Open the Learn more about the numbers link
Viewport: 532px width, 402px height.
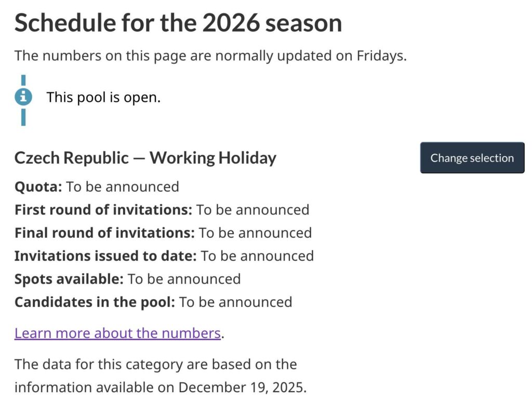pos(117,333)
